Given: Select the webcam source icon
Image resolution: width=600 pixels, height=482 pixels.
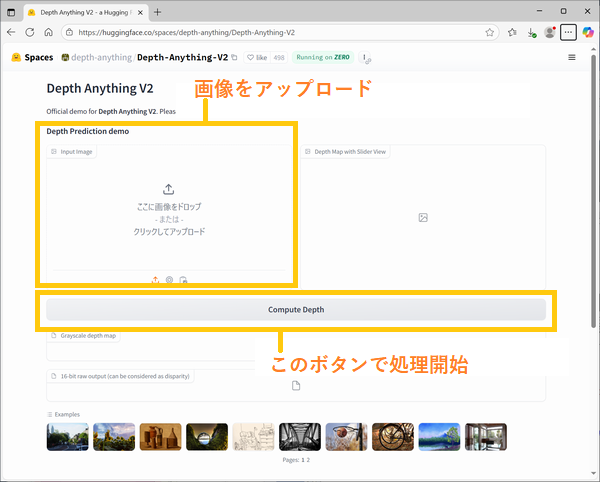Looking at the screenshot, I should click(169, 280).
